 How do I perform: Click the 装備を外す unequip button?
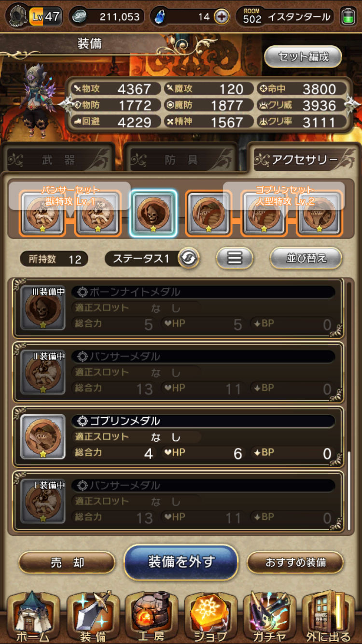click(x=181, y=562)
